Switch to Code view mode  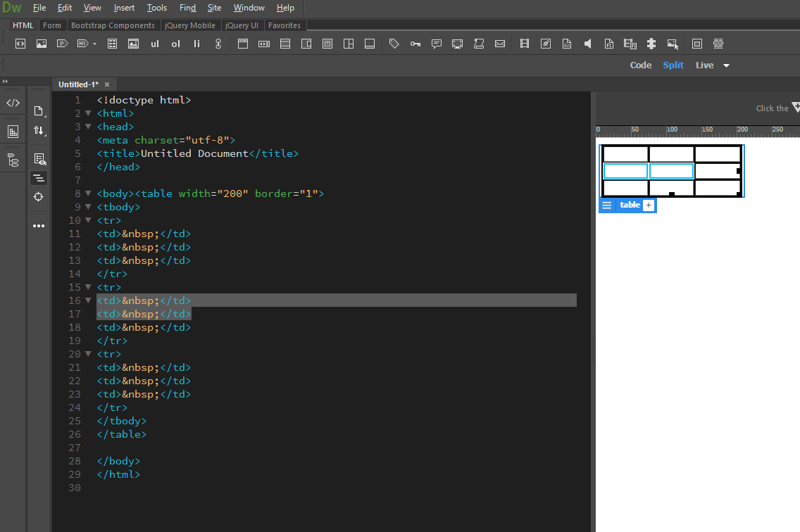point(641,65)
